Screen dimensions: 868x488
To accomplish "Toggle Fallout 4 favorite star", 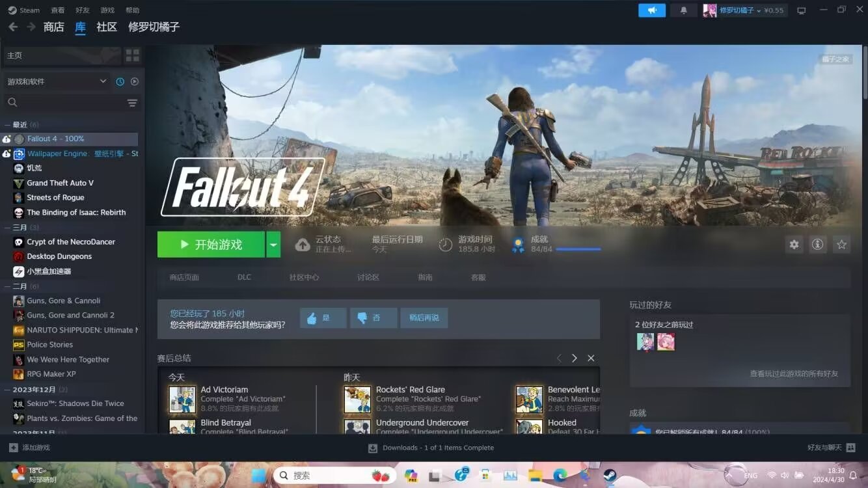I will click(x=842, y=245).
